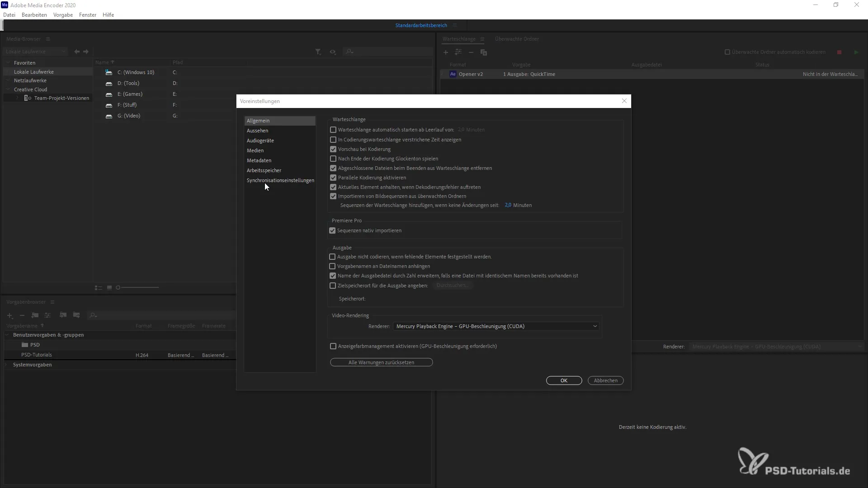Toggle Parallele Kodierung aktivieren
The image size is (868, 488).
click(x=333, y=178)
